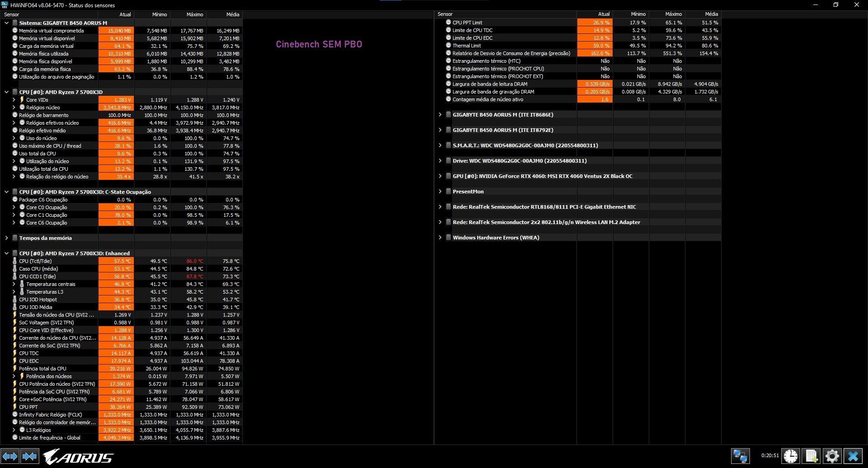Expand the Windows Hardware Errors (WHEA) group
The image size is (868, 468).
tap(440, 238)
